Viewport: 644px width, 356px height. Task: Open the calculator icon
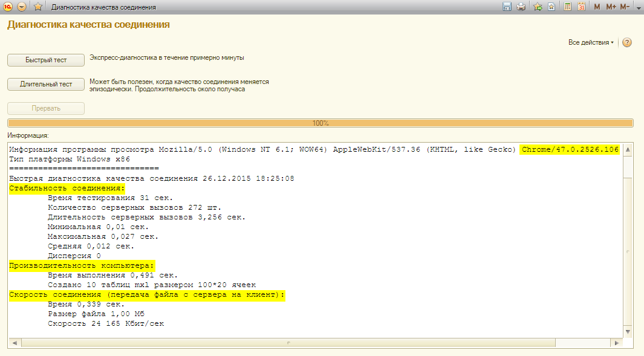point(568,7)
